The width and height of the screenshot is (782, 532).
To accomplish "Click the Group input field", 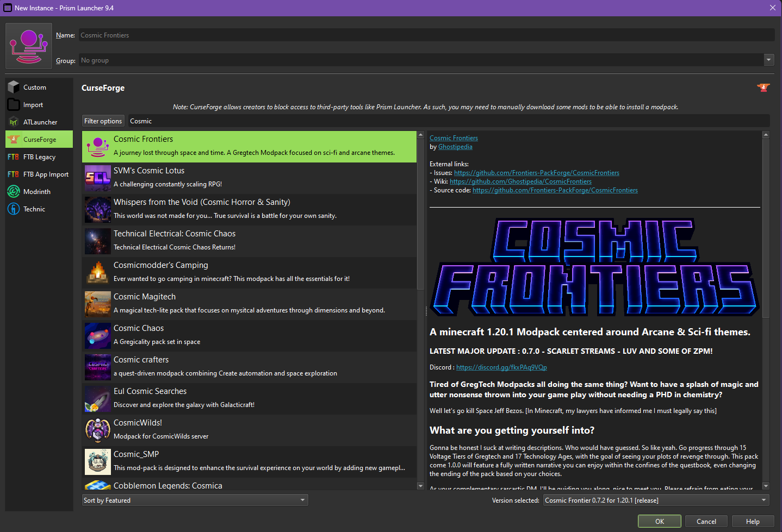I will tap(421, 60).
